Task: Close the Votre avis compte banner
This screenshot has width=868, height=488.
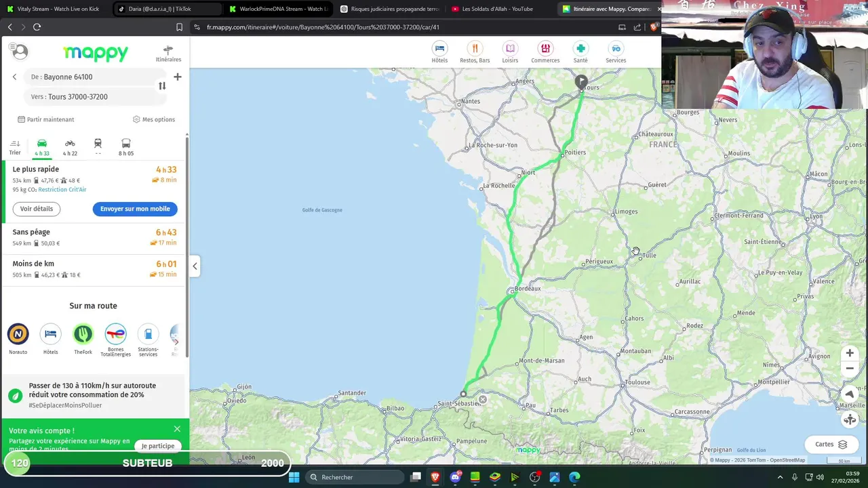Action: (177, 429)
